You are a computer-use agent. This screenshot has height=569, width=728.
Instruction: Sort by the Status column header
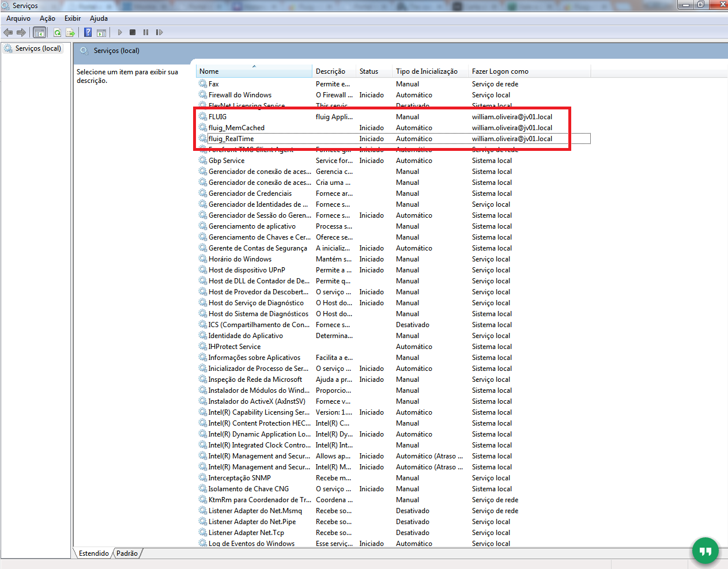[374, 71]
